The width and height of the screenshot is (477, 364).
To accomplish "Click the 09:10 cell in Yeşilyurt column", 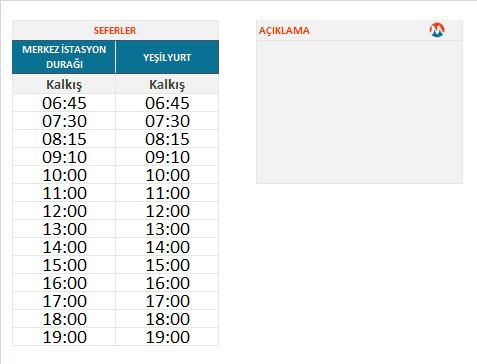I will tap(167, 157).
